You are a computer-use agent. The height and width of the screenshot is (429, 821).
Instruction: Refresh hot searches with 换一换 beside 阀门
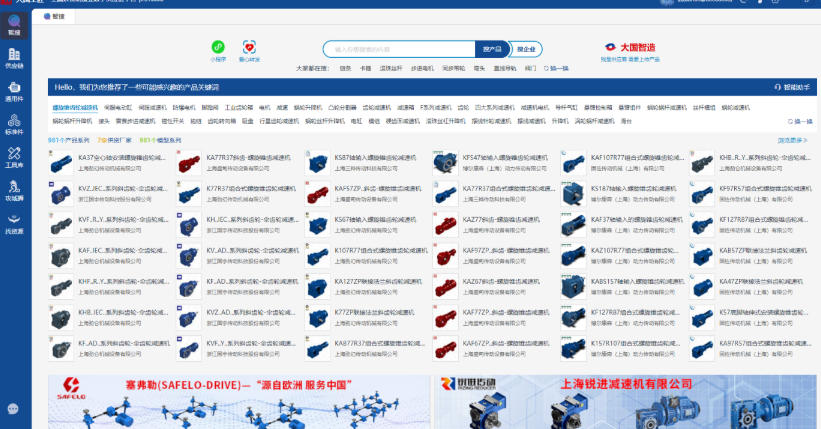point(556,68)
